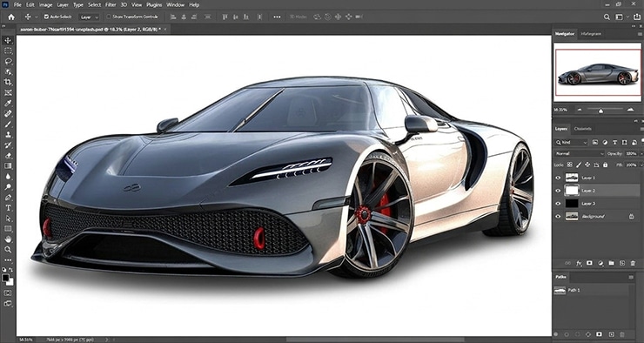Click the Navigator zoom out small-mountains button
644x343 pixels.
pyautogui.click(x=580, y=110)
